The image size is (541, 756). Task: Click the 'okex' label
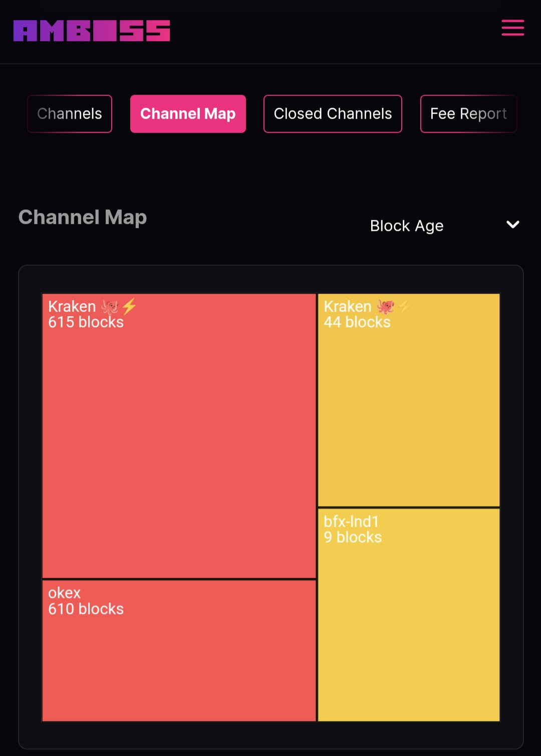(64, 593)
